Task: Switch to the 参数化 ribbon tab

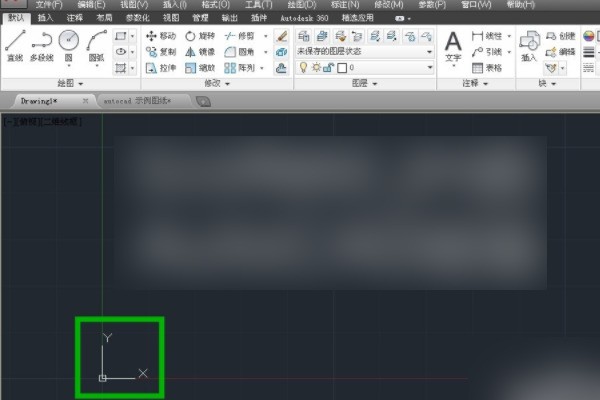Action: click(x=137, y=18)
